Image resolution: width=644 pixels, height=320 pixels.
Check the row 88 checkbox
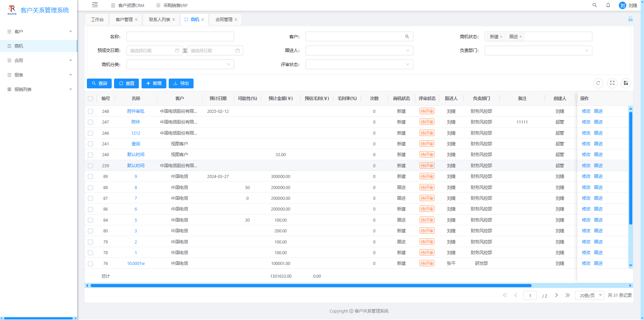(91, 188)
